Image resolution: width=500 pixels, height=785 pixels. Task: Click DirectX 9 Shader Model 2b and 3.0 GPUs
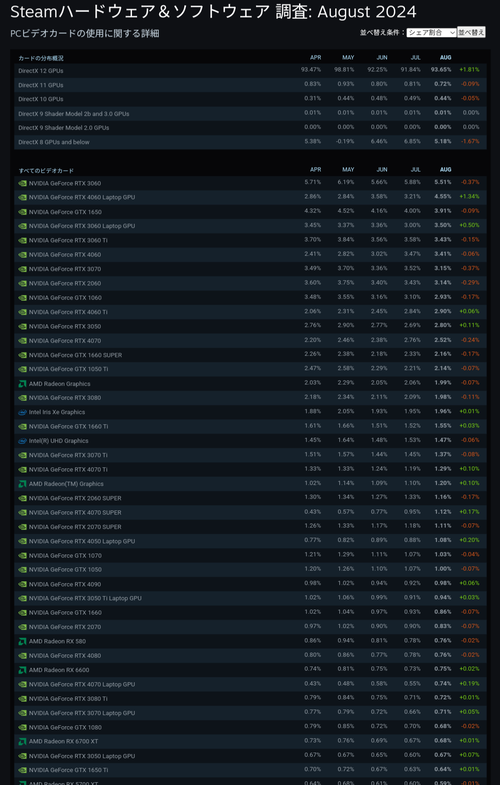[74, 114]
